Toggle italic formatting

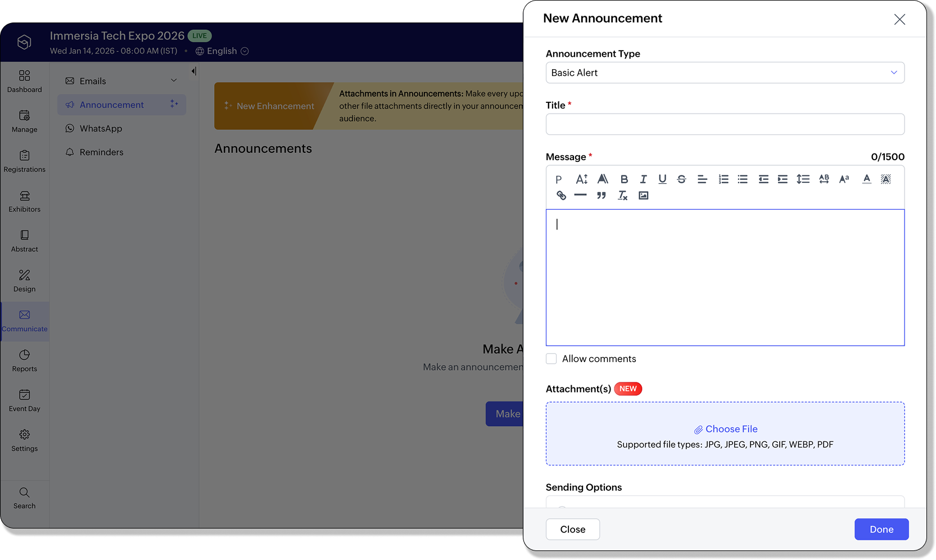click(643, 179)
